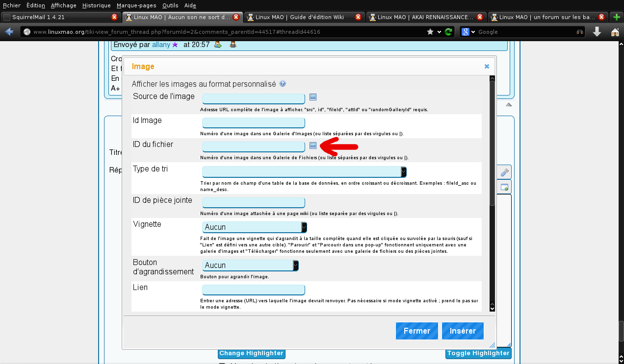Open allany user profile link
This screenshot has width=624, height=364.
click(x=161, y=45)
